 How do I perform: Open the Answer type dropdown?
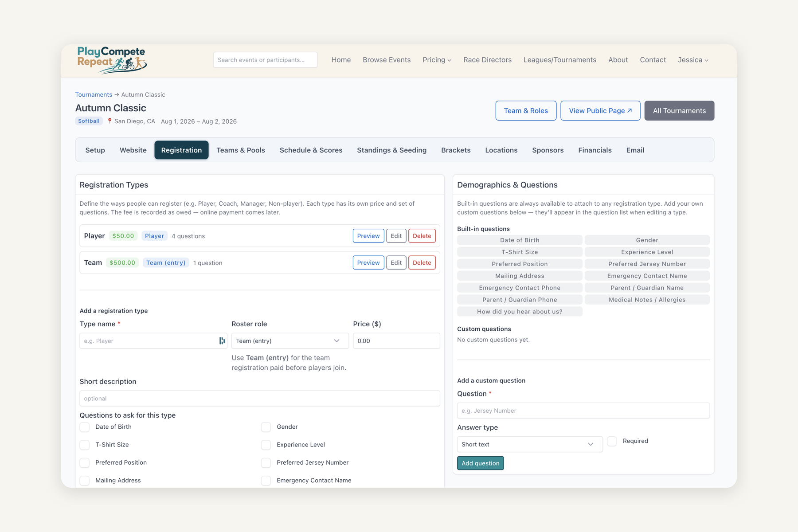pos(530,444)
